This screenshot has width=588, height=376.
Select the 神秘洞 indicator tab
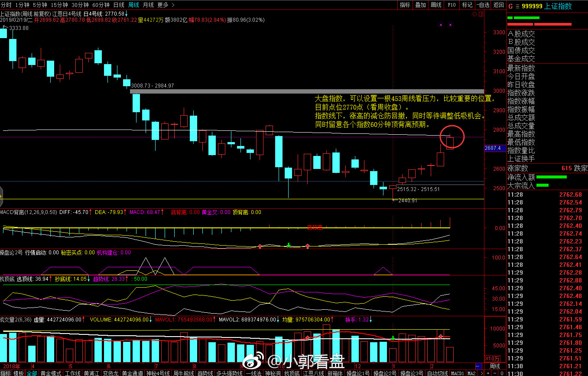(x=273, y=373)
